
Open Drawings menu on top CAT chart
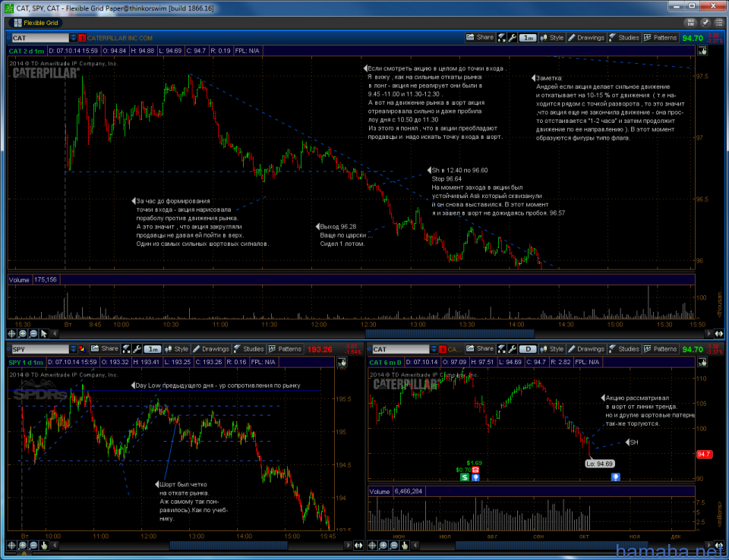[x=585, y=38]
